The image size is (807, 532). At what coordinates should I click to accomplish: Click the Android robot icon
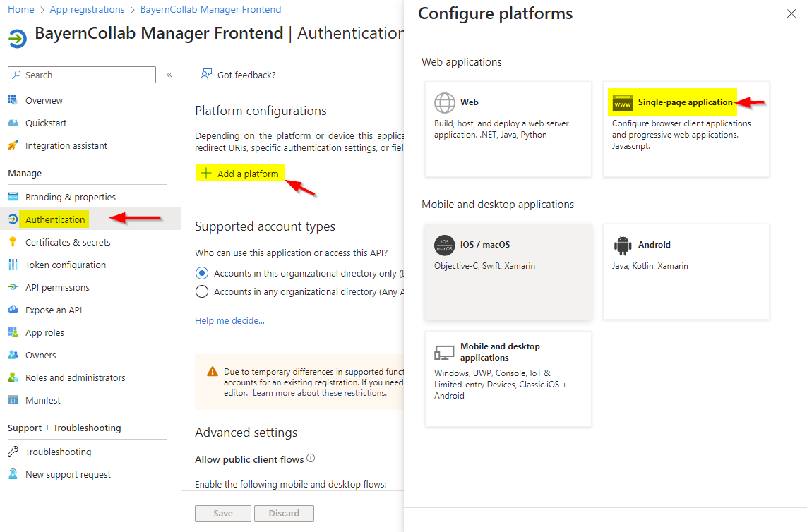pos(623,246)
